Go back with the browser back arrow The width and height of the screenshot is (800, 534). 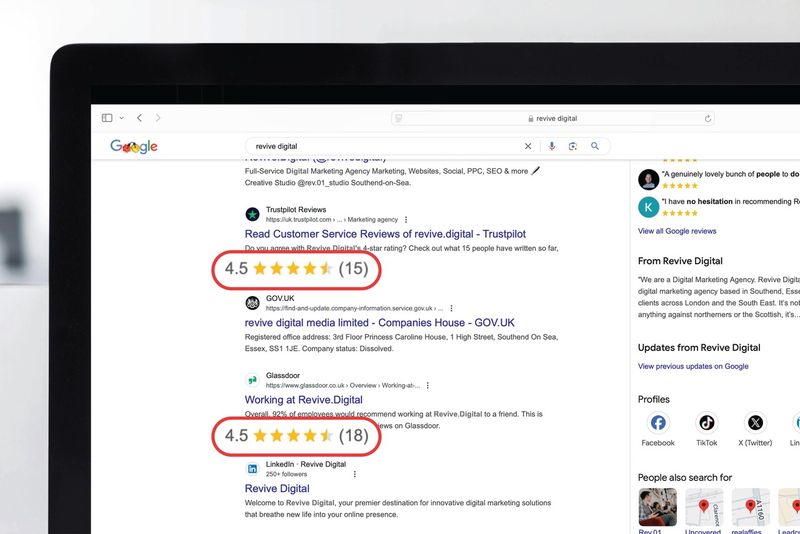click(x=139, y=118)
